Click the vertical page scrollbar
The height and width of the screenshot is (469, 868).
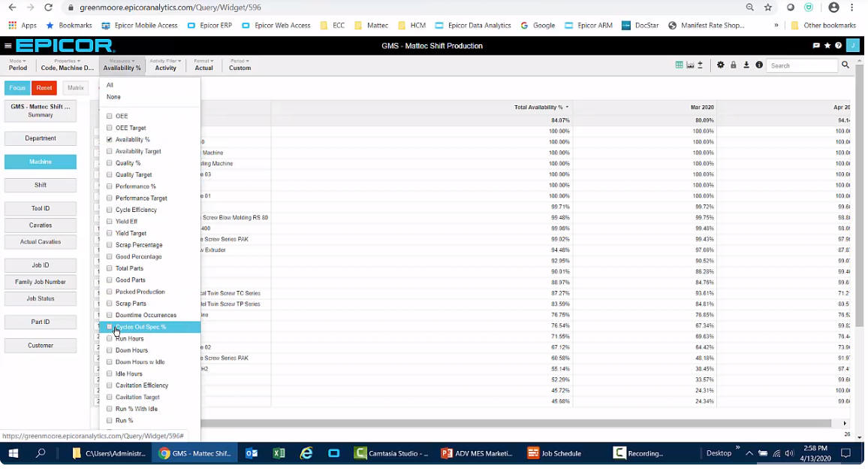[x=859, y=195]
